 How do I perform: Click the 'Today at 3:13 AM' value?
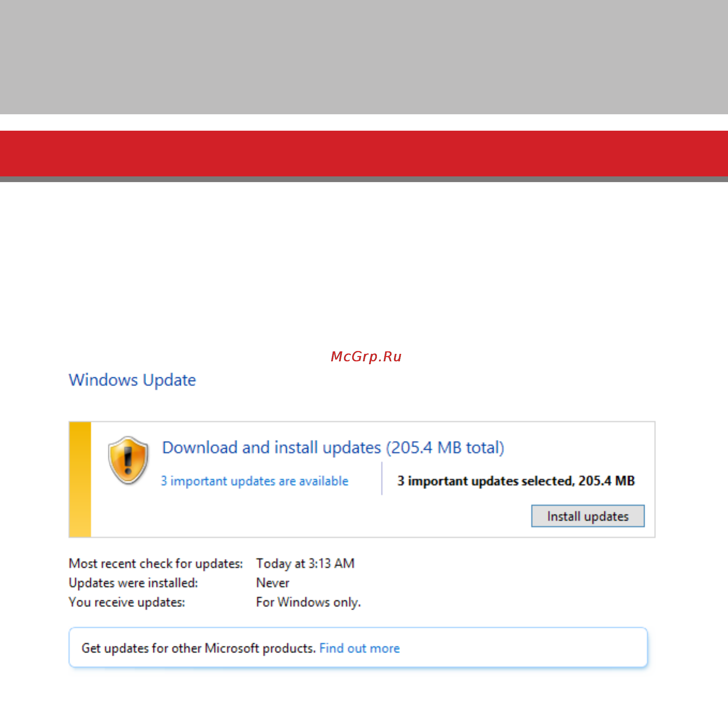[305, 563]
